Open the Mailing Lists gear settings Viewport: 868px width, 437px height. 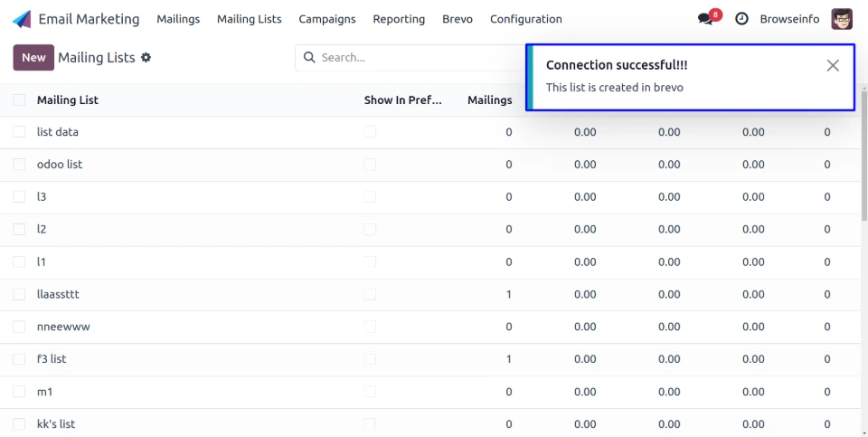pyautogui.click(x=146, y=58)
